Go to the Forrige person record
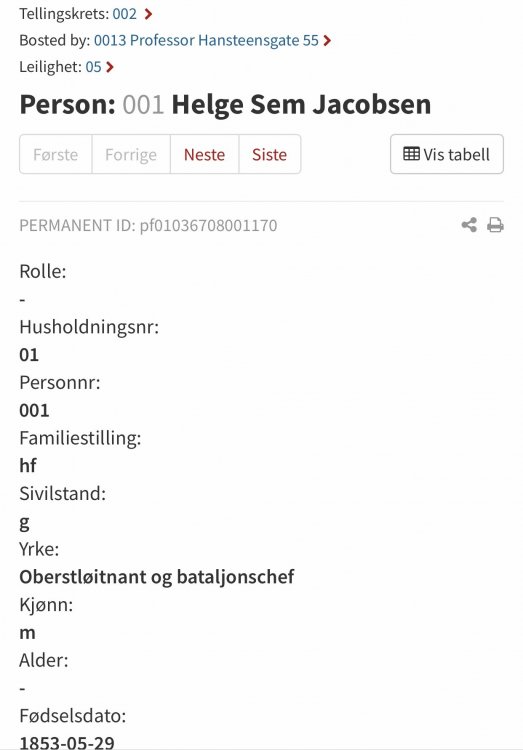 [131, 154]
